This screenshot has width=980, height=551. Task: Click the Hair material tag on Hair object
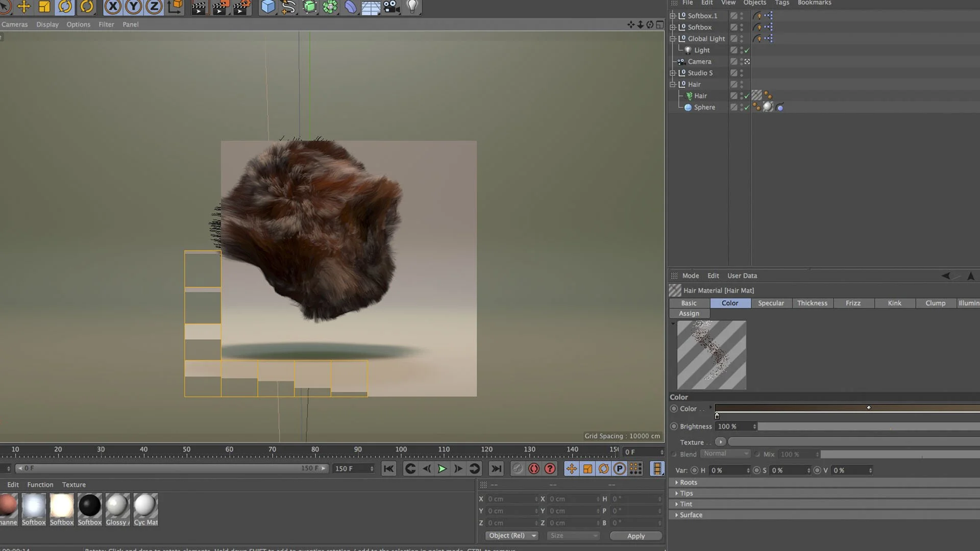[757, 95]
